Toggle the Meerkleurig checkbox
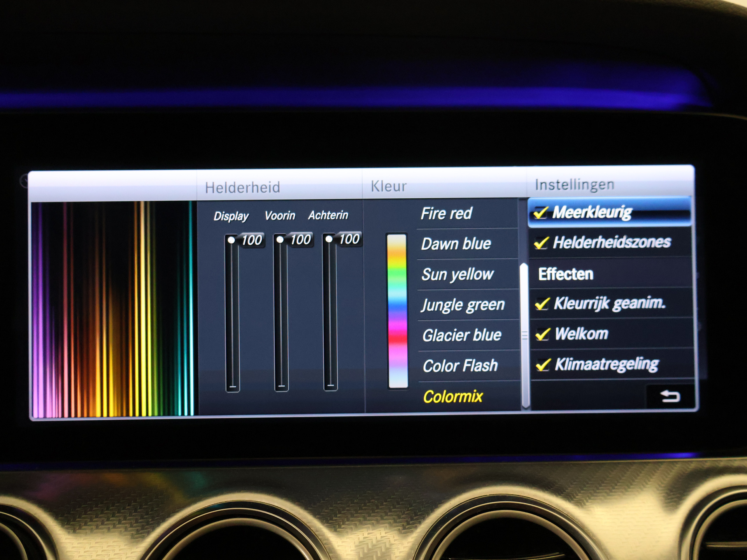 click(x=541, y=212)
